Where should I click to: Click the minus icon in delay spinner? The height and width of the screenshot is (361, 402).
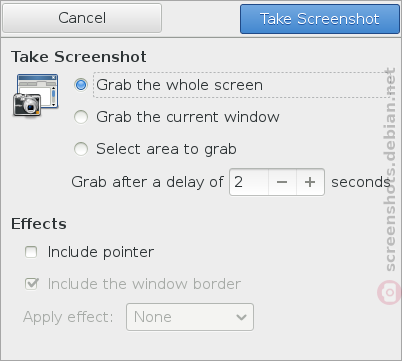point(282,182)
